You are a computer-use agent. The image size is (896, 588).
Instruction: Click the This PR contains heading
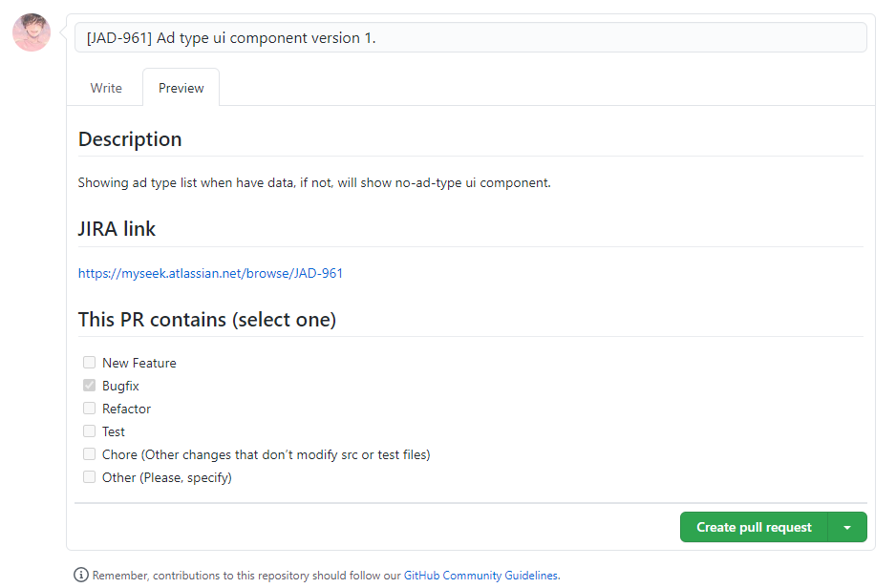[206, 320]
